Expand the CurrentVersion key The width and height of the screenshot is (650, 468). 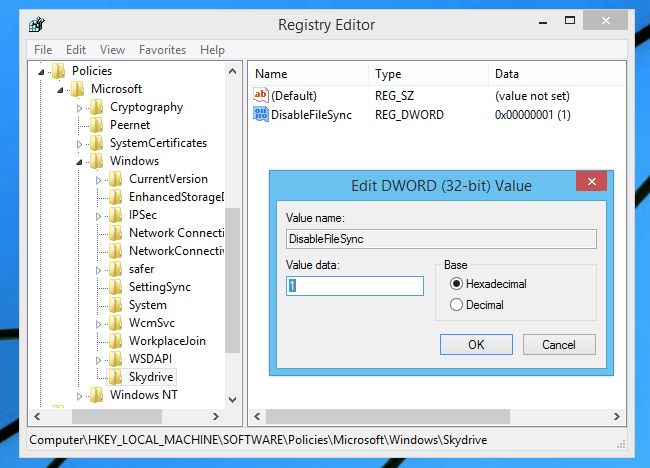pyautogui.click(x=98, y=180)
